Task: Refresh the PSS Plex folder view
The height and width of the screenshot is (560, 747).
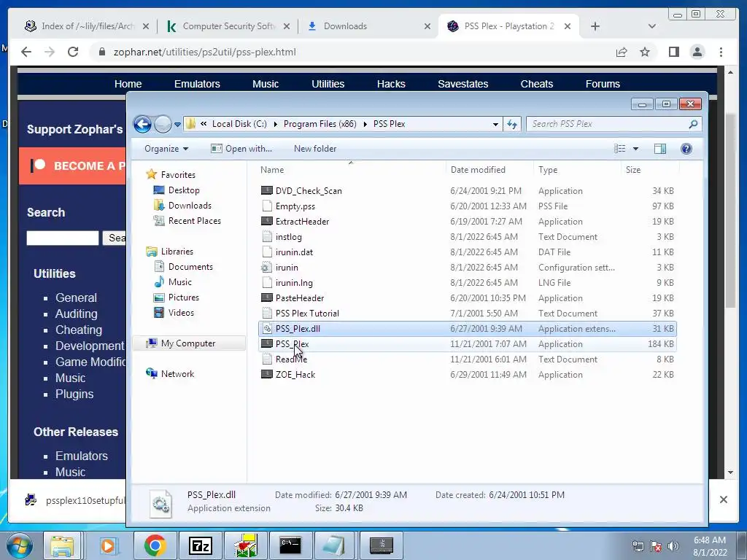Action: point(512,124)
